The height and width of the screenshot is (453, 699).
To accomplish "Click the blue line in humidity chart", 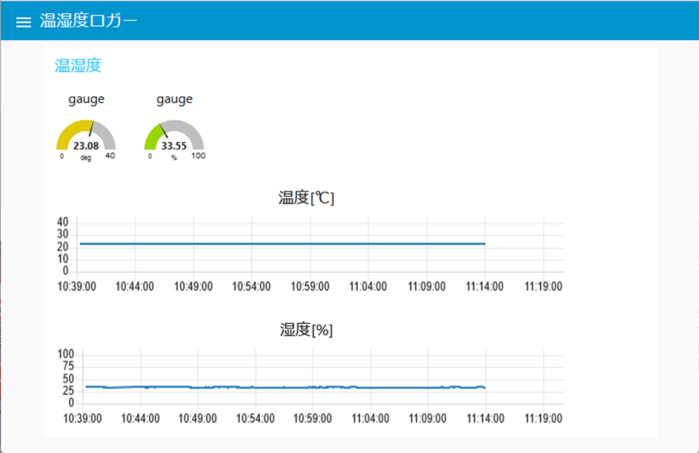I will click(280, 387).
